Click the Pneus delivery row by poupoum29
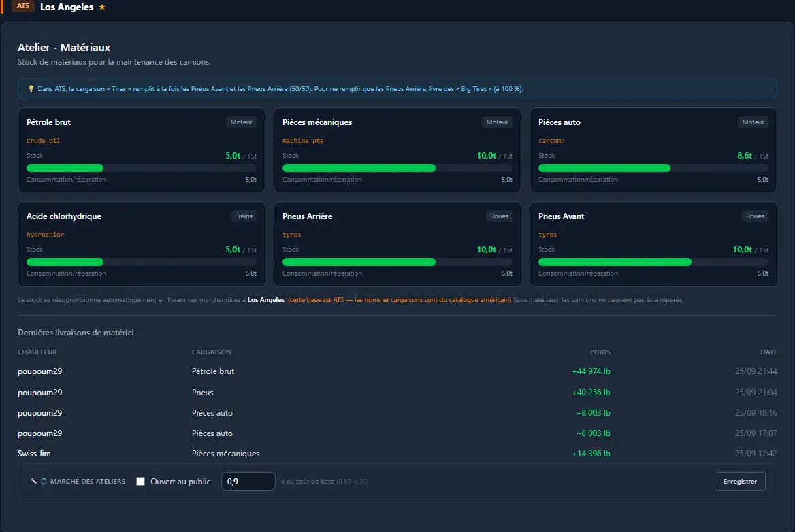This screenshot has width=795, height=532. point(397,392)
